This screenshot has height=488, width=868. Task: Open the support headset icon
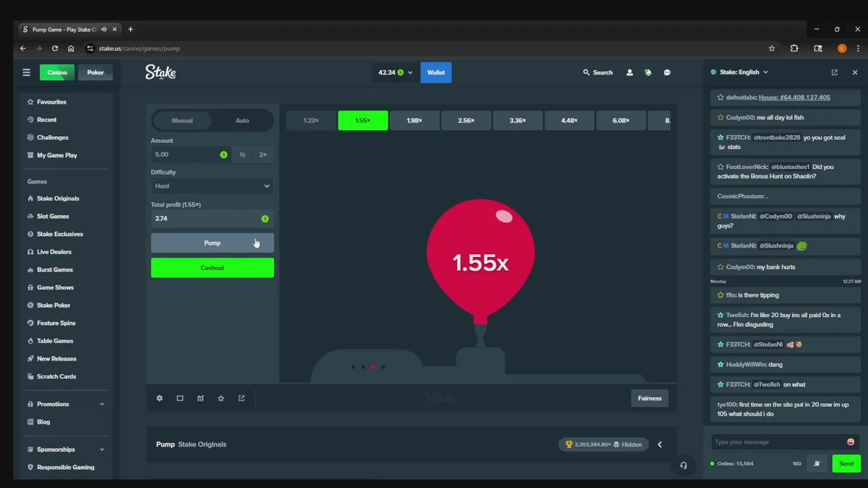[684, 465]
